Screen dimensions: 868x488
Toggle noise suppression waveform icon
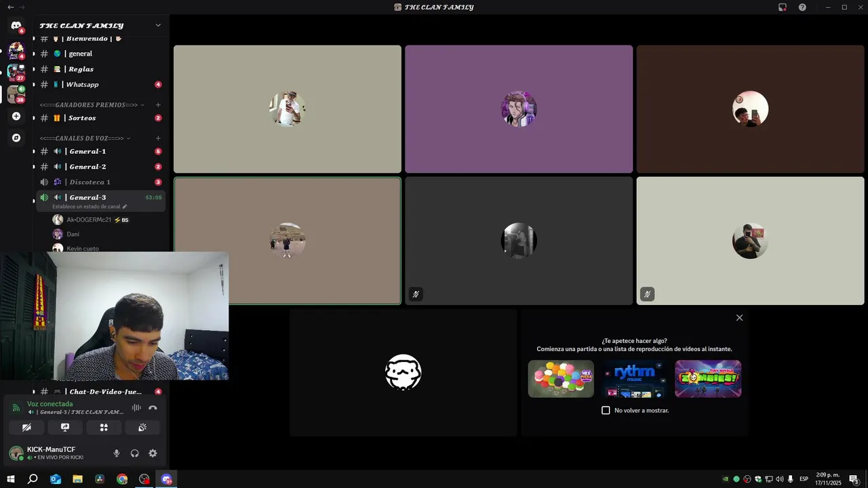click(136, 407)
